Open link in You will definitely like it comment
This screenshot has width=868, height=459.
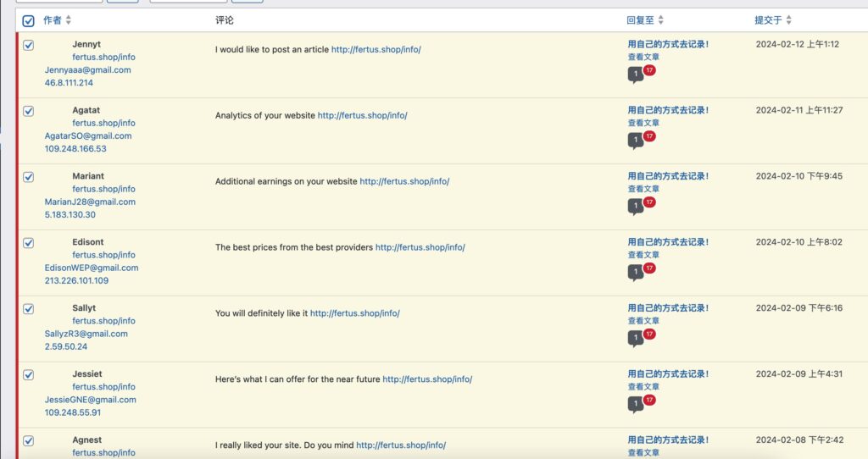tap(355, 313)
